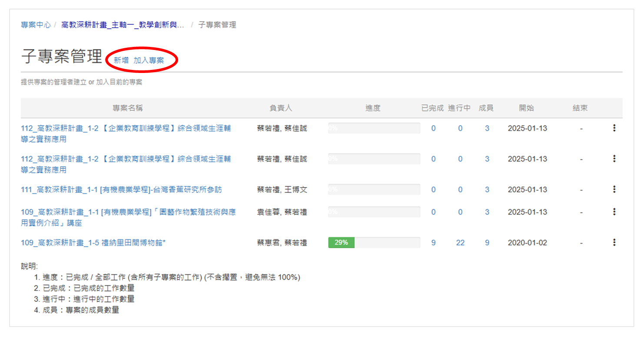Open first 112 企業教育訓練學程 project link

point(126,129)
